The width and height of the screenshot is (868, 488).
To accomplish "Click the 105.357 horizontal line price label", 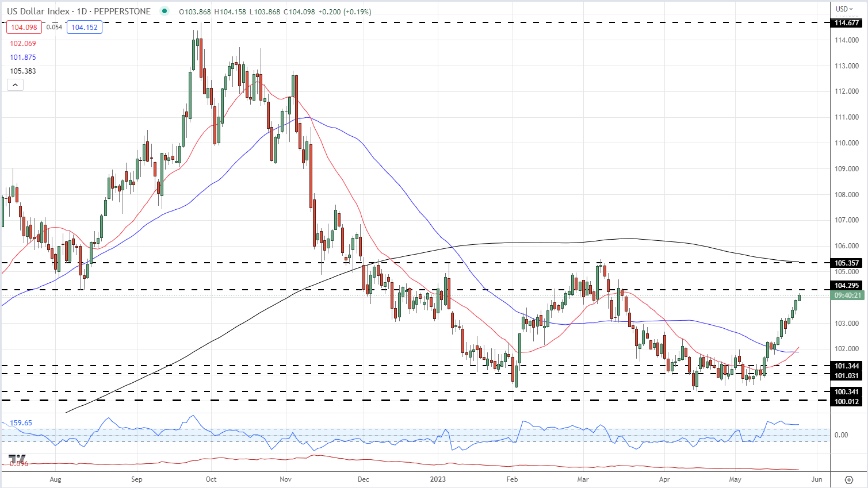I will click(847, 263).
